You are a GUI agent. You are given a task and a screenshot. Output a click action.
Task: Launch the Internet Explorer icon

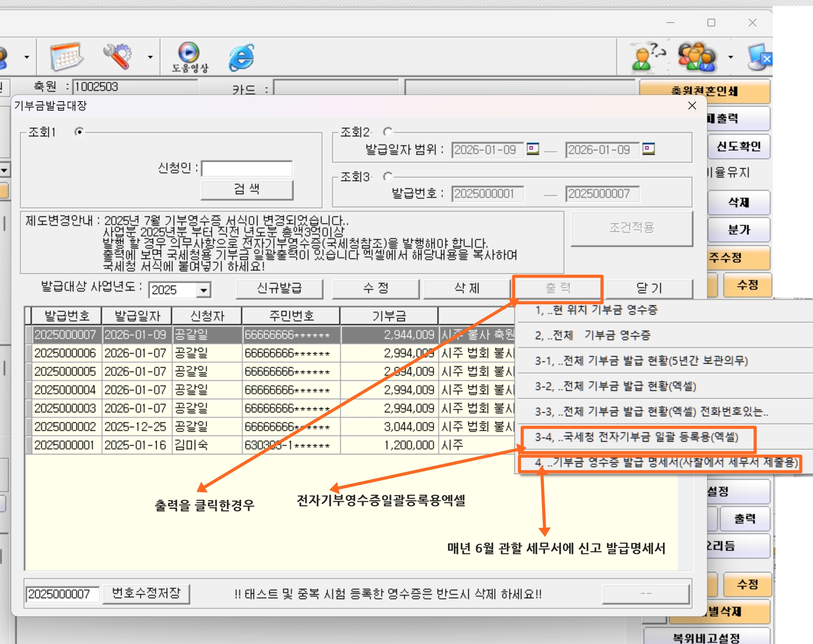coord(241,57)
